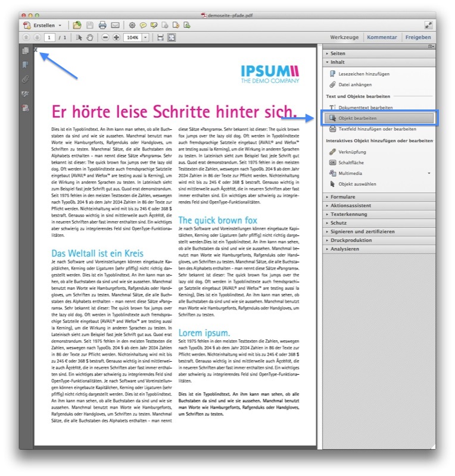The width and height of the screenshot is (455, 476).
Task: Expand the Aktionsassistent section
Action: (379, 205)
